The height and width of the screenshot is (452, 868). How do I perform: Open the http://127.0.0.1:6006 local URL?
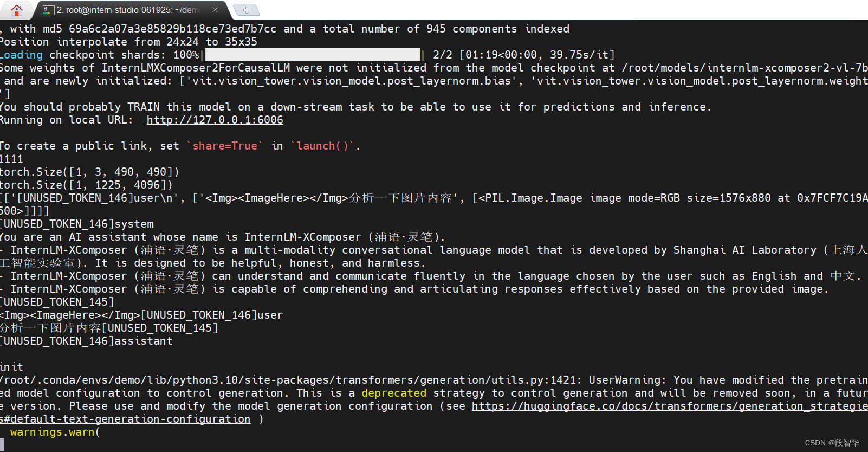click(215, 120)
